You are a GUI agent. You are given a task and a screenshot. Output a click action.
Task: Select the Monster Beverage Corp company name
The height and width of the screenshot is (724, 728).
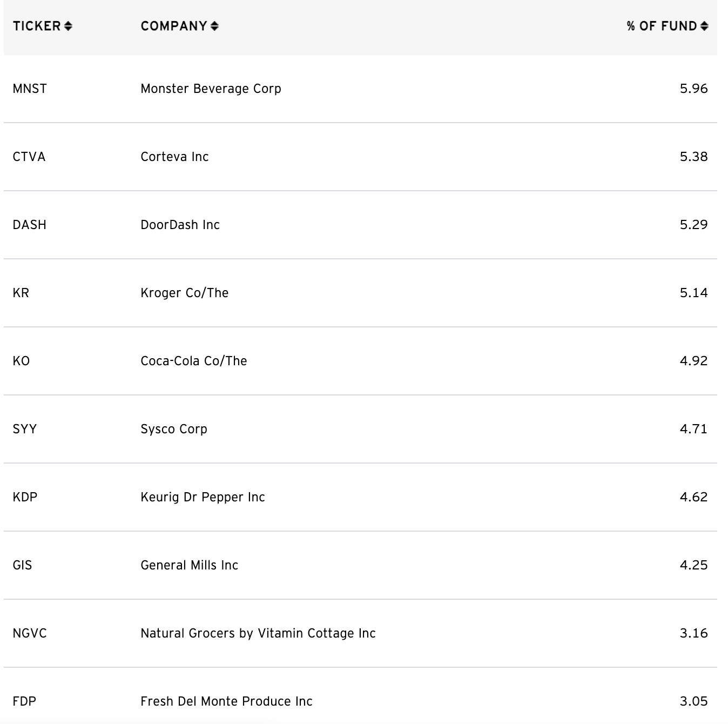[x=211, y=89]
